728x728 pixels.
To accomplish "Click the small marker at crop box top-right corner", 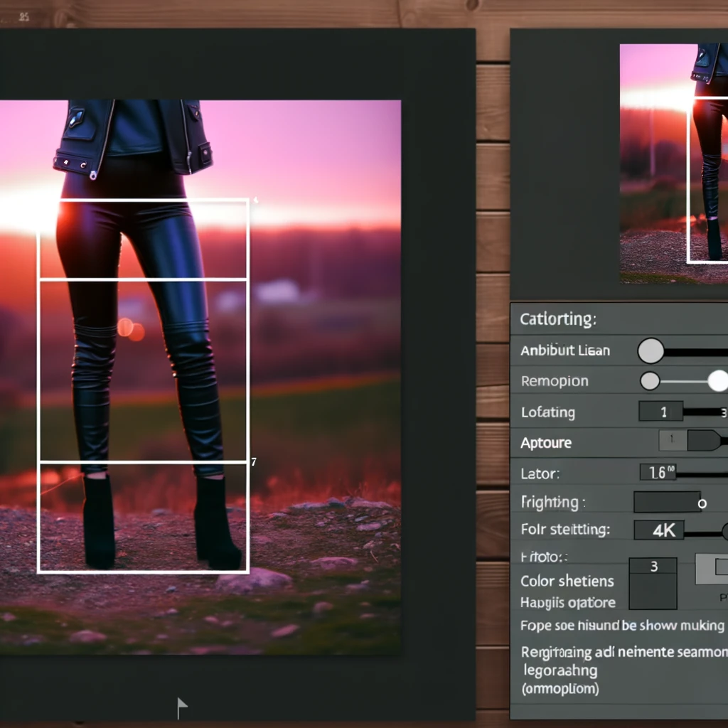I will 255,200.
